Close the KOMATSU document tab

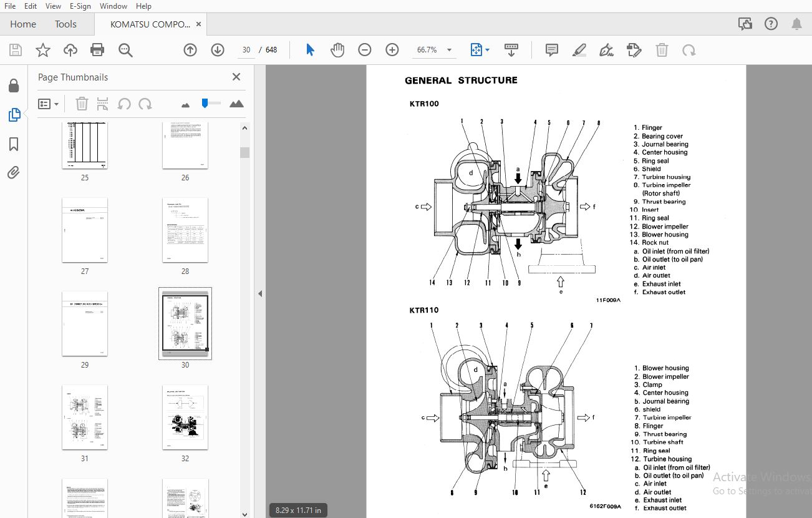(x=198, y=24)
